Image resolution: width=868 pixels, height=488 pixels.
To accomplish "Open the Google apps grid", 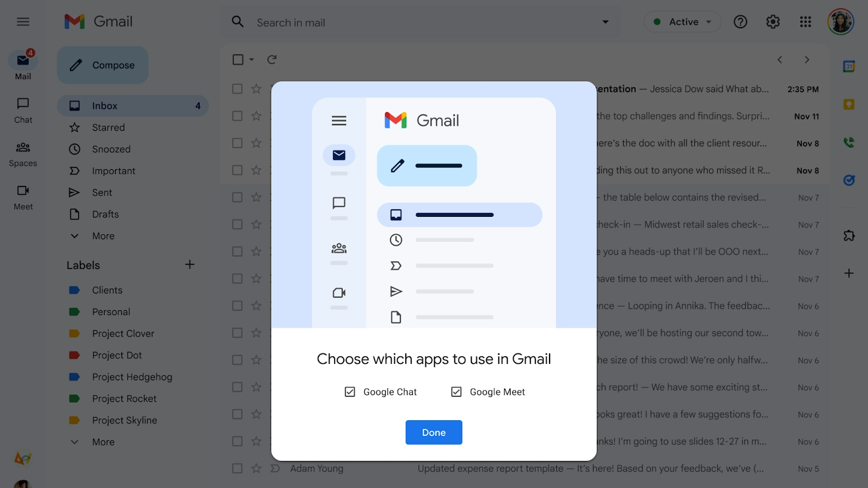I will 805,22.
